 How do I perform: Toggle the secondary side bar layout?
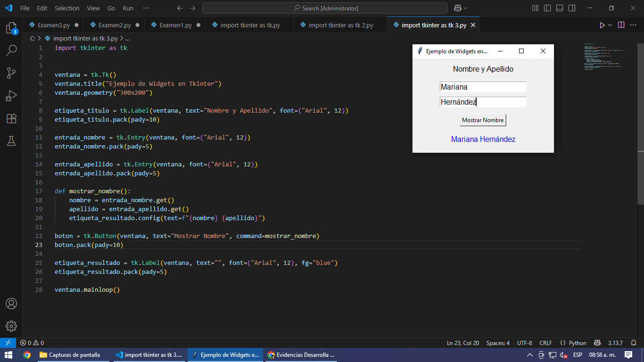(572, 8)
